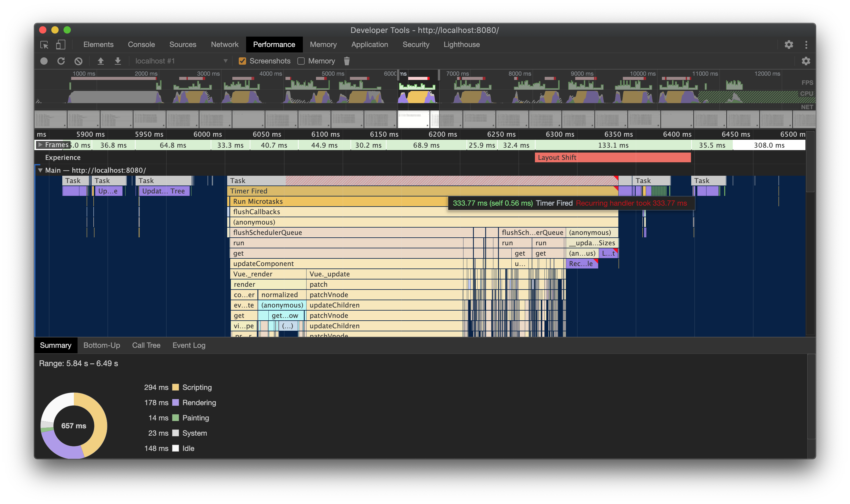This screenshot has height=504, width=850.
Task: Open capture settings gear in Performance toolbar
Action: point(805,61)
